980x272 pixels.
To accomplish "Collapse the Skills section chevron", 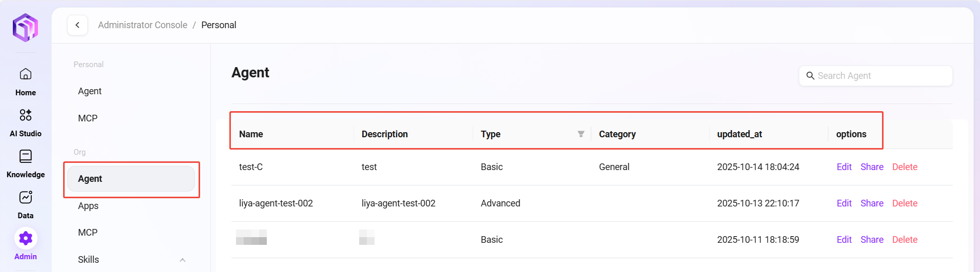I will coord(183,260).
